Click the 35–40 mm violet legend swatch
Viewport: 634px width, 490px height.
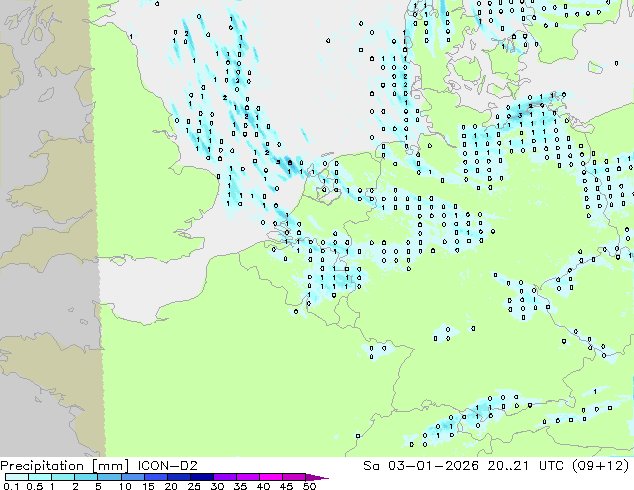(x=247, y=477)
